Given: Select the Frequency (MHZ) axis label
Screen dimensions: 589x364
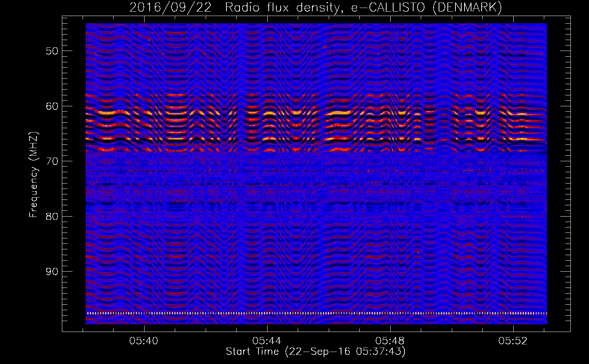Looking at the screenshot, I should point(33,175).
